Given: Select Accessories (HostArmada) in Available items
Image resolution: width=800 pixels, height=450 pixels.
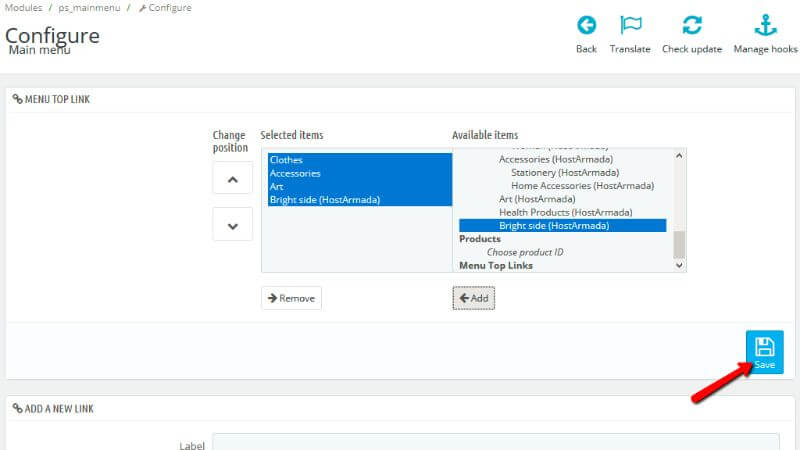Looking at the screenshot, I should click(556, 159).
